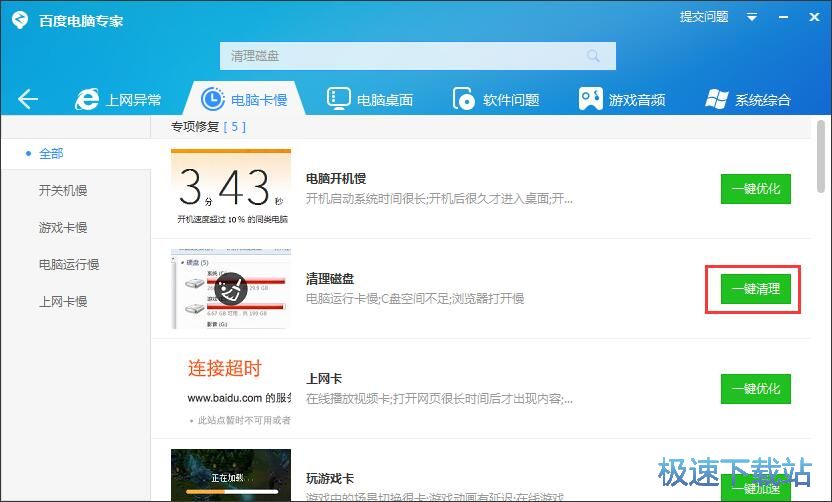Open the title bar dropdown menu arrow
This screenshot has height=502, width=832.
point(752,17)
